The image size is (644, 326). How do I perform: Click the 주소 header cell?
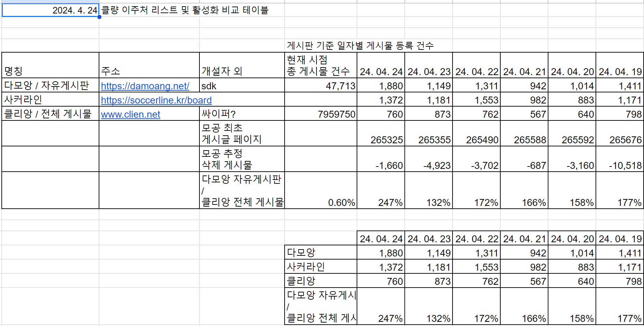pyautogui.click(x=149, y=65)
